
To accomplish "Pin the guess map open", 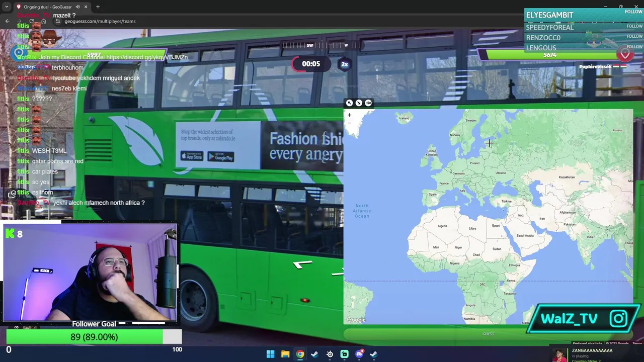I will 368,103.
